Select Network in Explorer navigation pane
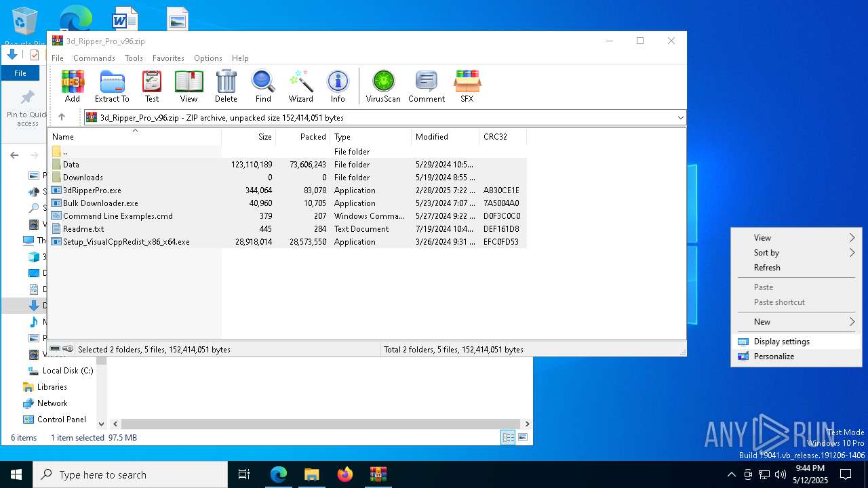 pos(45,403)
